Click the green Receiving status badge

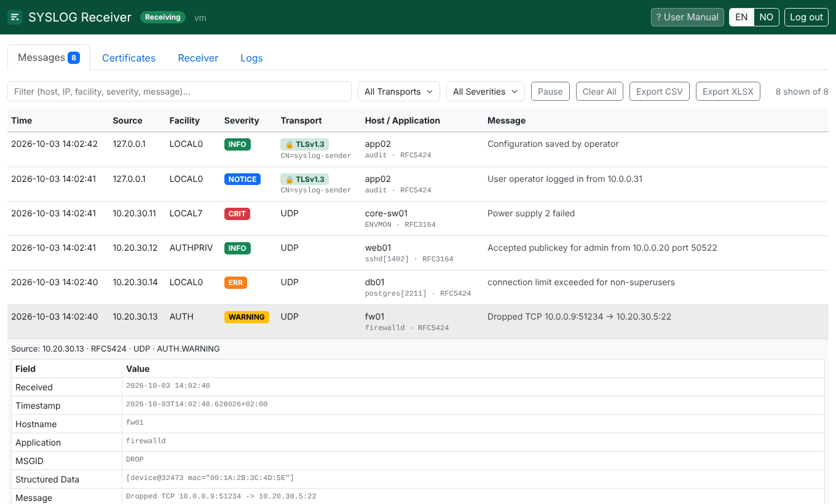coord(163,17)
